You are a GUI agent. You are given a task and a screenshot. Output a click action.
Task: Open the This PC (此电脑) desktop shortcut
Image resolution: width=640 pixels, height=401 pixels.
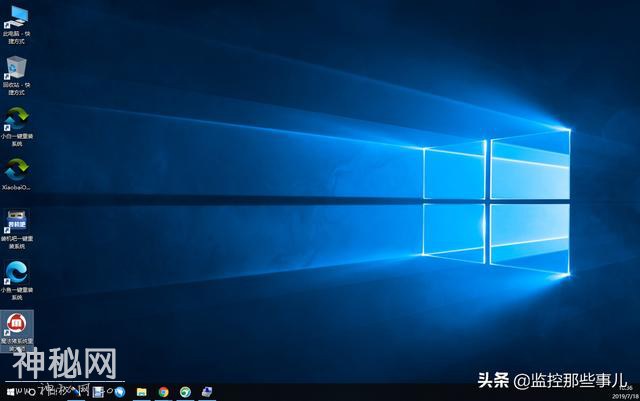[x=17, y=25]
